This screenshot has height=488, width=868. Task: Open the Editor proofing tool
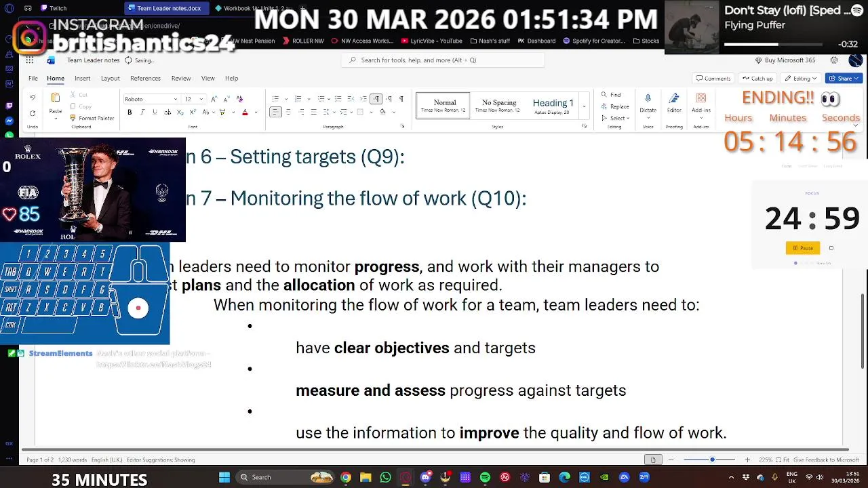pyautogui.click(x=674, y=102)
